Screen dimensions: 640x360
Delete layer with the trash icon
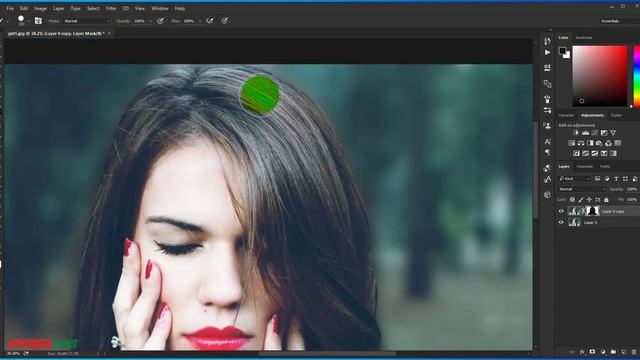click(x=633, y=351)
